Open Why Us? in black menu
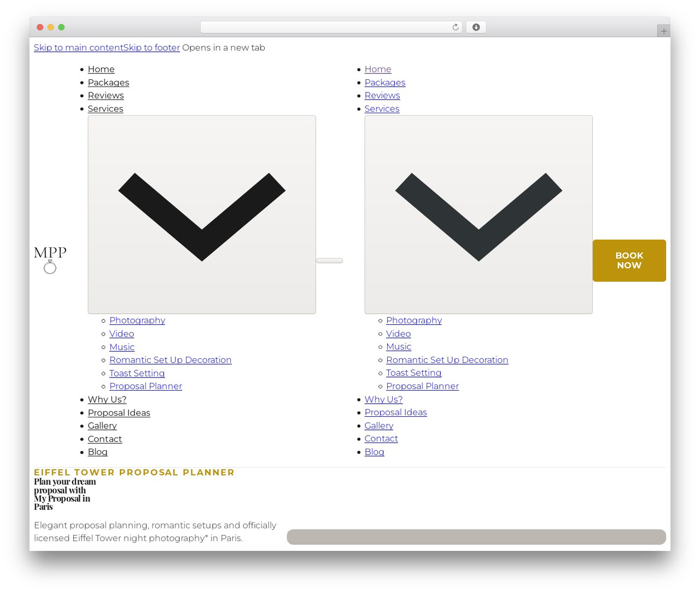700x593 pixels. click(107, 399)
